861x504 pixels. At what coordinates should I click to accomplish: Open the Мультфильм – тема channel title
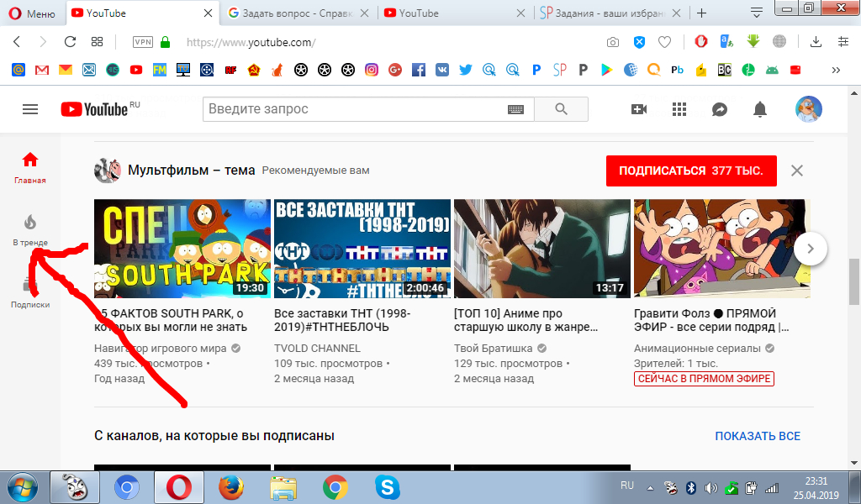(x=191, y=171)
